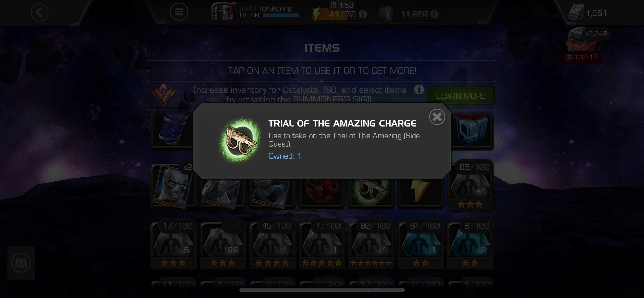Go back with the arrow button

pyautogui.click(x=39, y=12)
